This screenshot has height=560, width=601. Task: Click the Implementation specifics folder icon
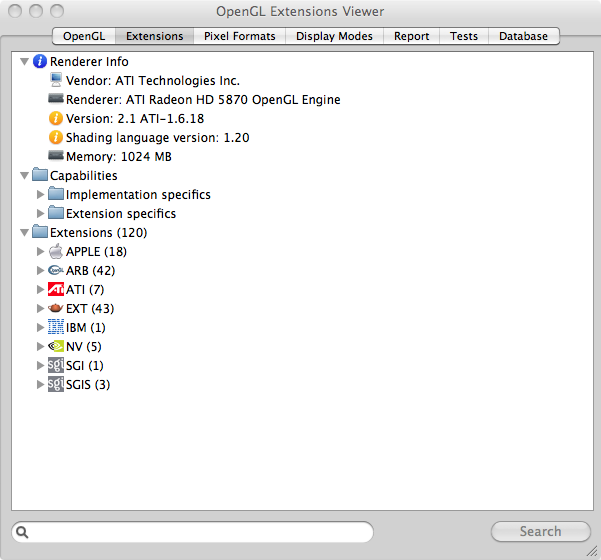point(56,194)
